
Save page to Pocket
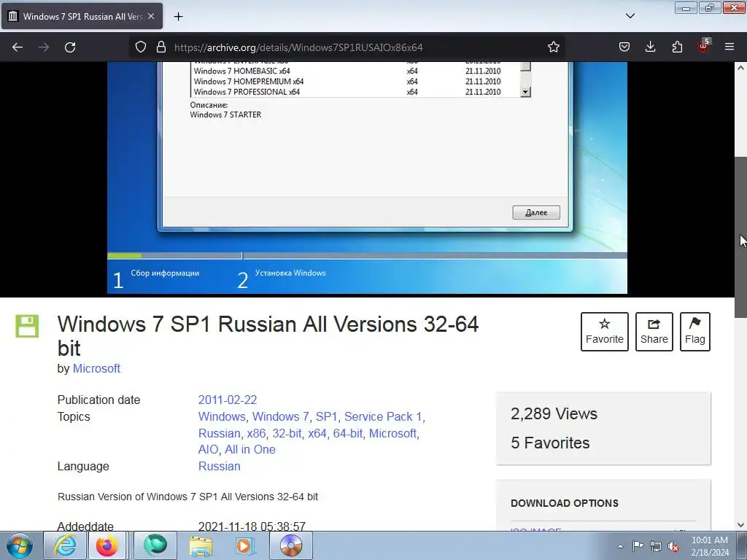coord(624,47)
